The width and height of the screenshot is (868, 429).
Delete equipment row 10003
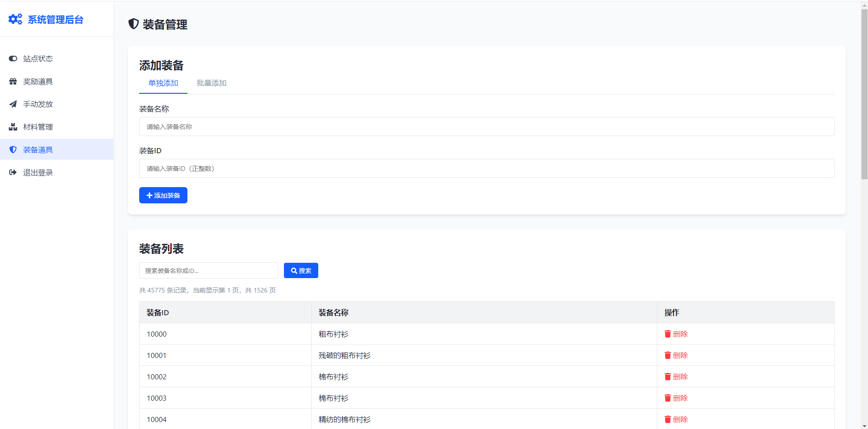[676, 398]
